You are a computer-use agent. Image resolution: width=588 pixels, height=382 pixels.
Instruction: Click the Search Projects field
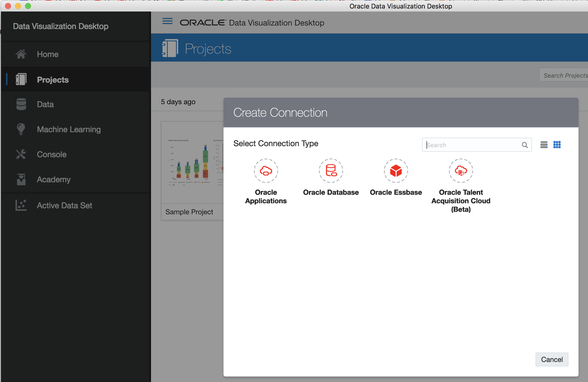tap(563, 75)
